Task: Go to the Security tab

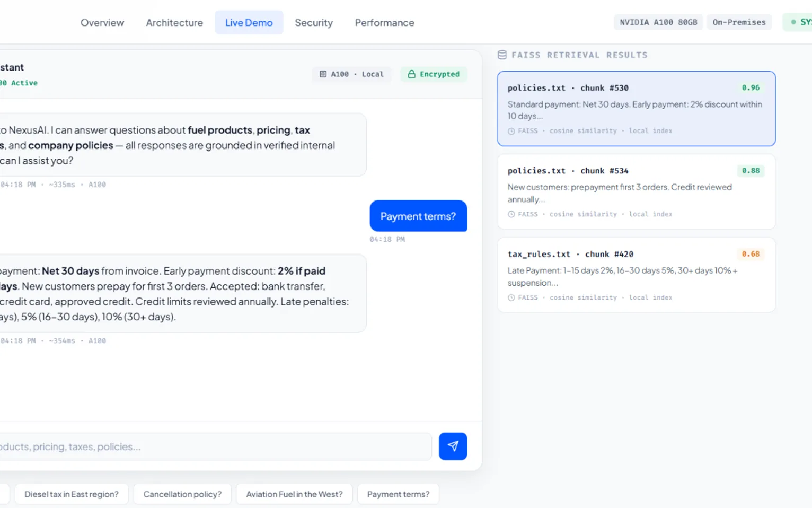Action: tap(314, 22)
